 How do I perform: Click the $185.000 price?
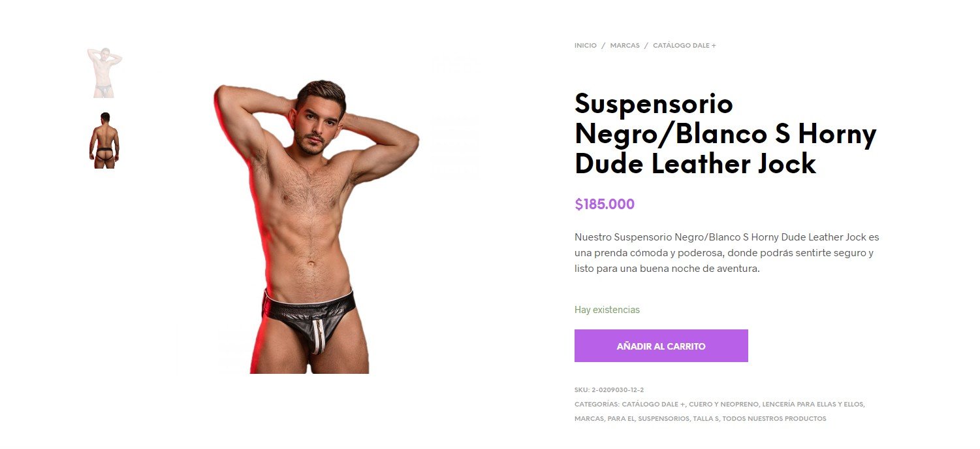605,204
